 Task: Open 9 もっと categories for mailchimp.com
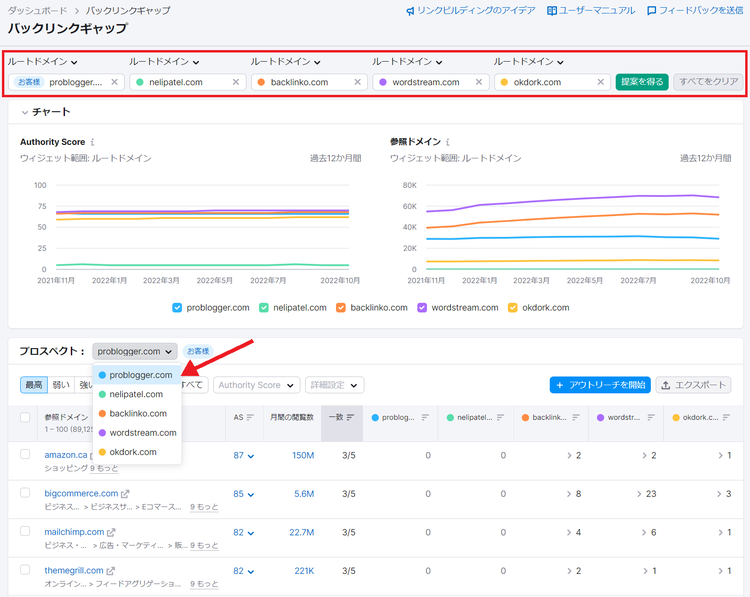click(204, 545)
